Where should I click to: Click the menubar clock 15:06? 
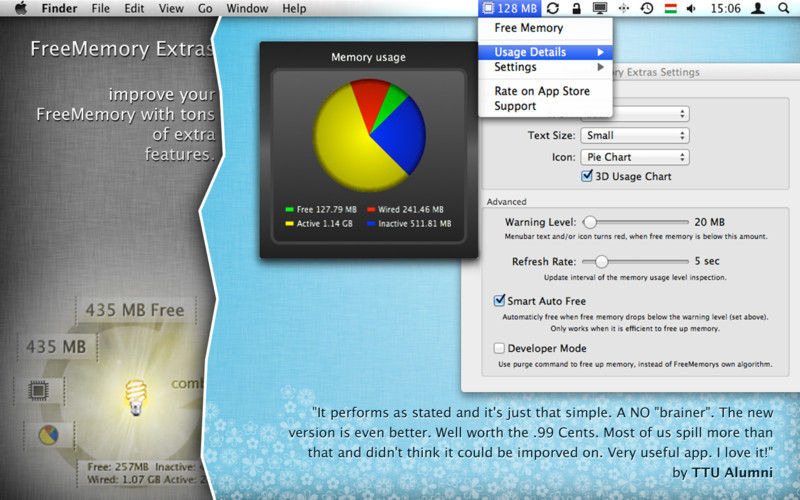pos(725,8)
